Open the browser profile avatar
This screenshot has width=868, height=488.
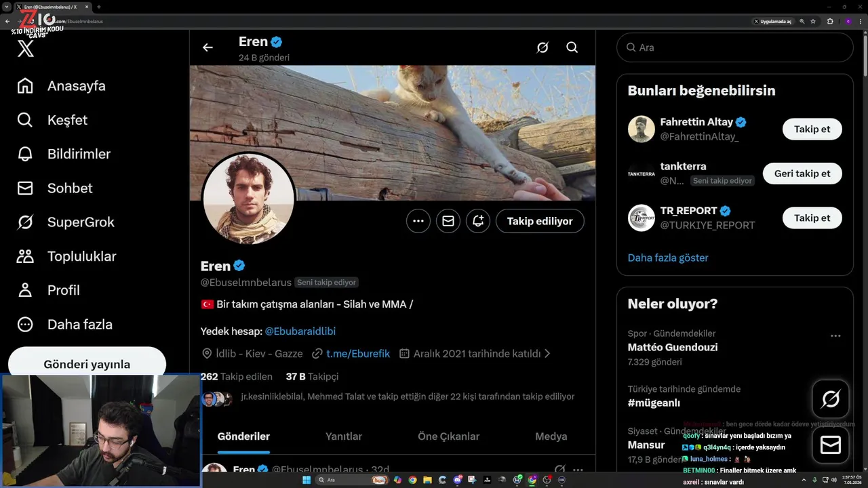pos(848,21)
